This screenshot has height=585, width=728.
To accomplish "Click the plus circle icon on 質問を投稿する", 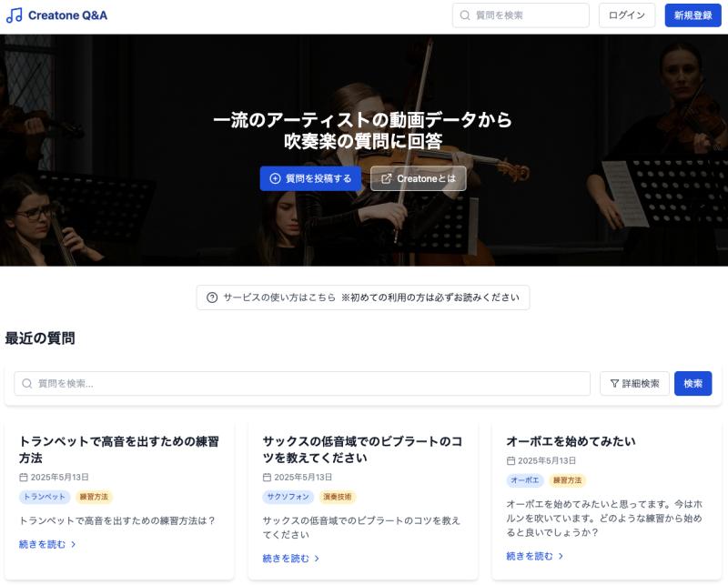I will click(x=276, y=178).
